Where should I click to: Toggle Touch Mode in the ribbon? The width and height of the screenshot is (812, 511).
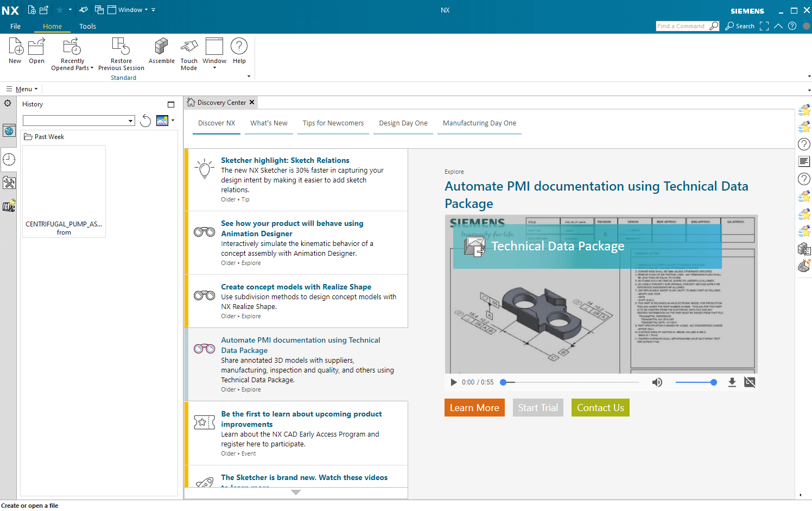[189, 54]
